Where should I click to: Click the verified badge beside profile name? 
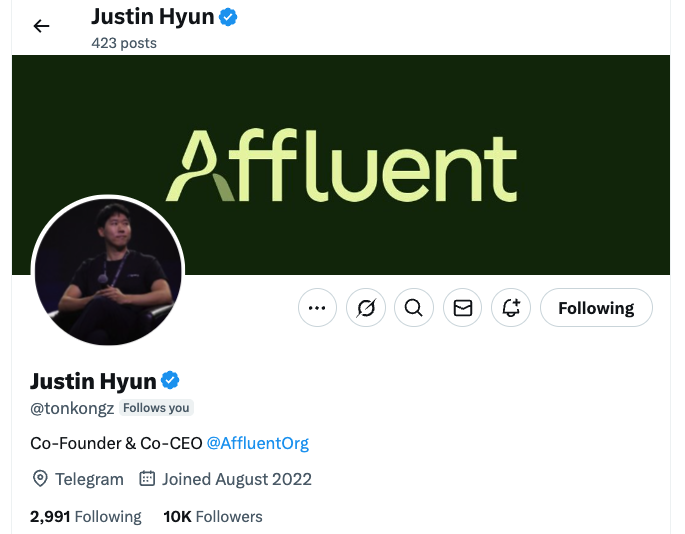170,380
